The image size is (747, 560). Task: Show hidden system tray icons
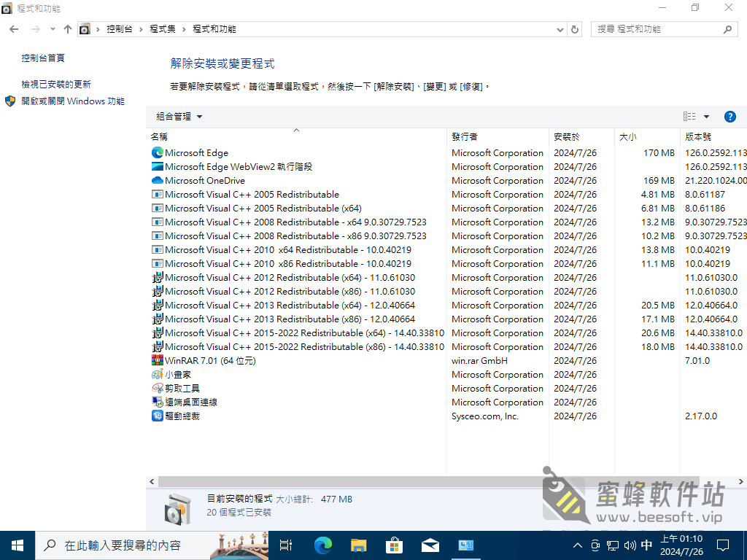578,545
